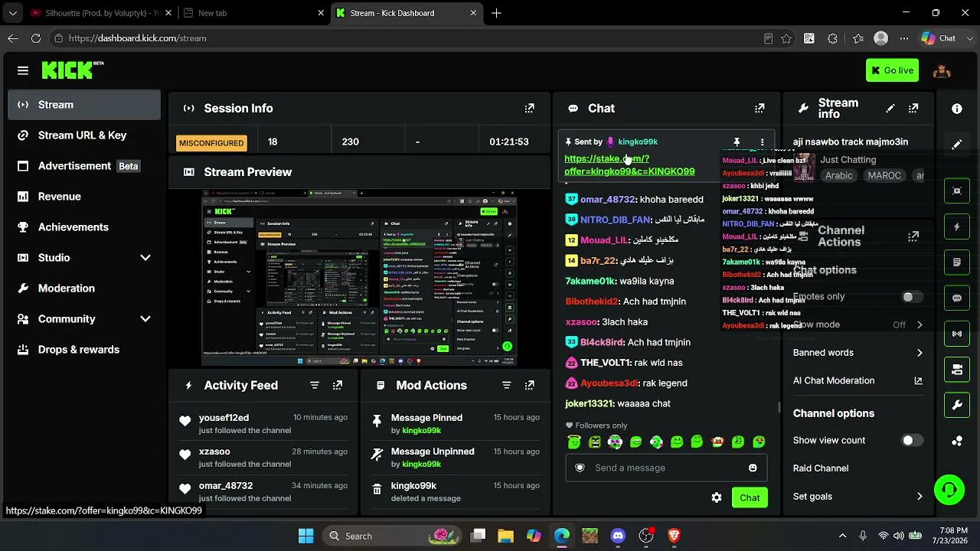Pop out the Channel Actions panel
The width and height of the screenshot is (980, 551).
[x=913, y=236]
